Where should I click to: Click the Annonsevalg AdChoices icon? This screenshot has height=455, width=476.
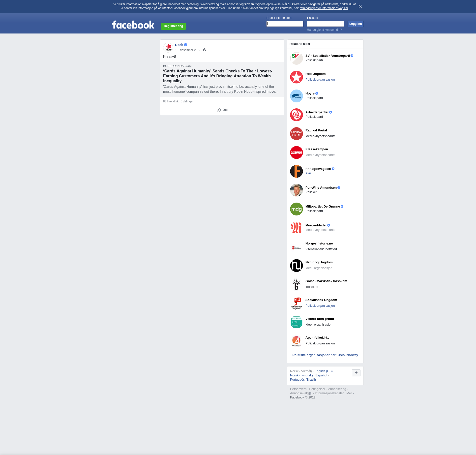[311, 394]
